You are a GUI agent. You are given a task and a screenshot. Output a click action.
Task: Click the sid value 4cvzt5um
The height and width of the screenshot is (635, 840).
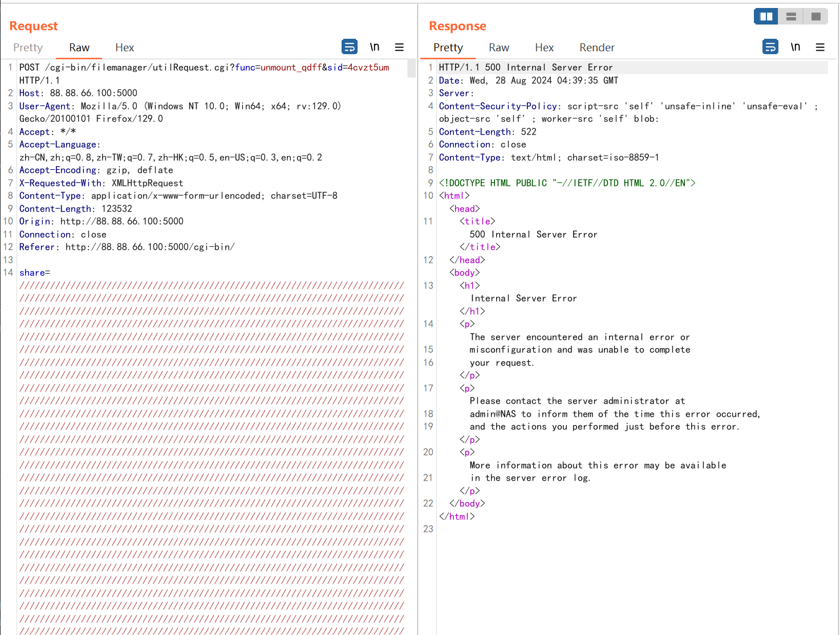coord(368,67)
